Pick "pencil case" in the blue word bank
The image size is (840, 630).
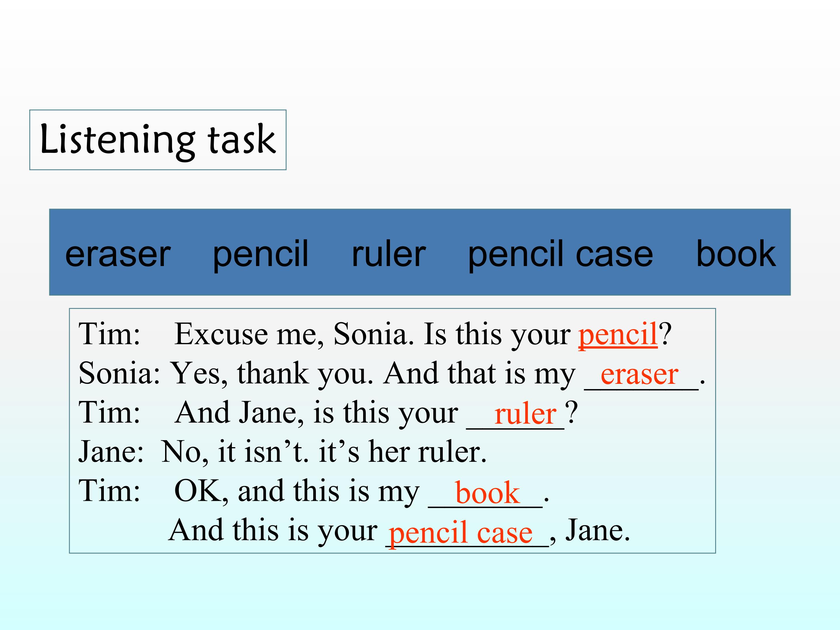(560, 254)
